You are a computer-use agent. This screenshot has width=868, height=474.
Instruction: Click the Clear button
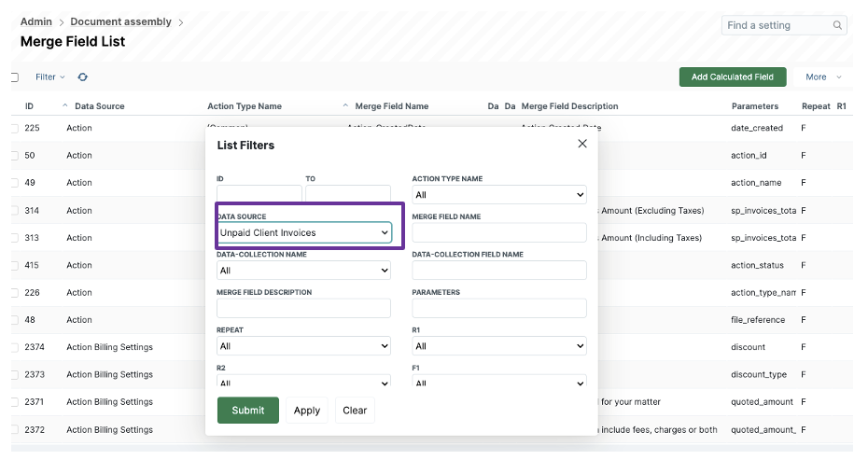tap(355, 411)
